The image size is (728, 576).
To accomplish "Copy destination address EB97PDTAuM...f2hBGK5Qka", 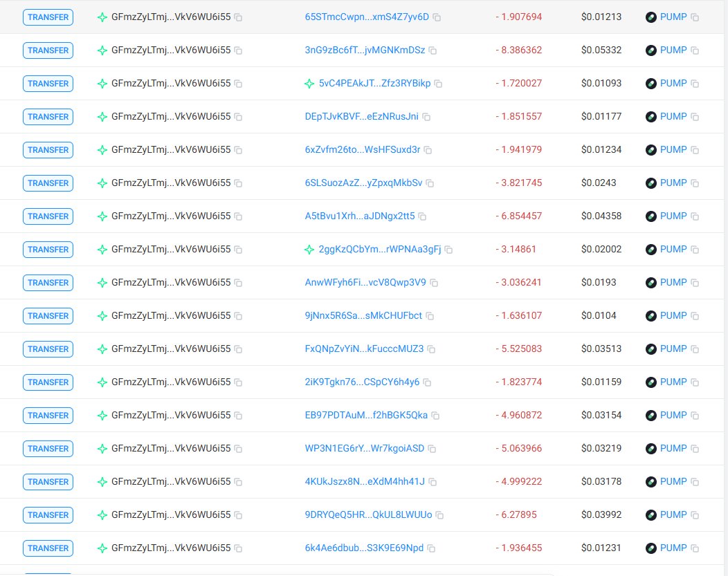I will (435, 416).
